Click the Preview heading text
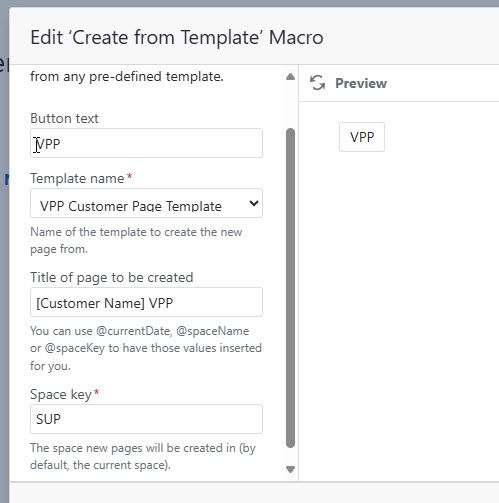 coord(361,83)
